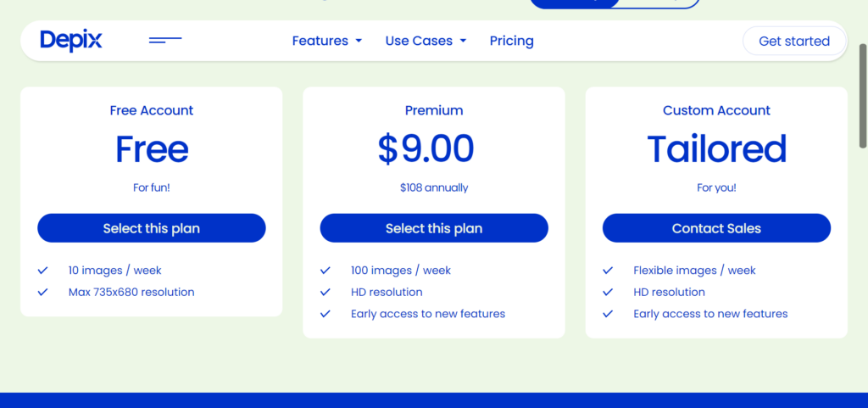The height and width of the screenshot is (408, 868).
Task: Click the checkmark beside "10 images / week"
Action: tap(42, 271)
